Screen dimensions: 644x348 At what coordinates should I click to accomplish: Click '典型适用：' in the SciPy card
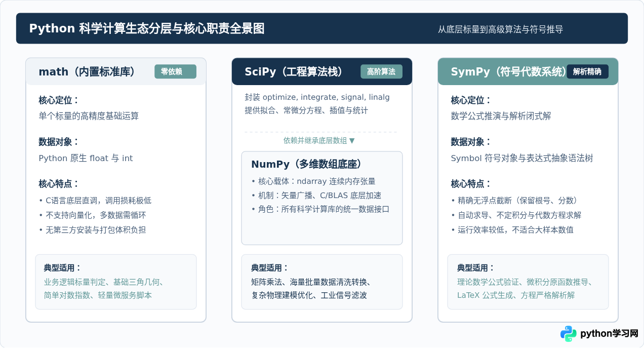[270, 267]
